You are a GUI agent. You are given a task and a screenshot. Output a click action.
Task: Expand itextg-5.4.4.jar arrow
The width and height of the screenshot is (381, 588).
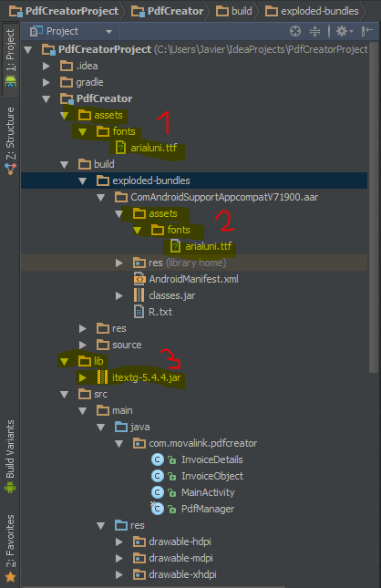tap(83, 378)
